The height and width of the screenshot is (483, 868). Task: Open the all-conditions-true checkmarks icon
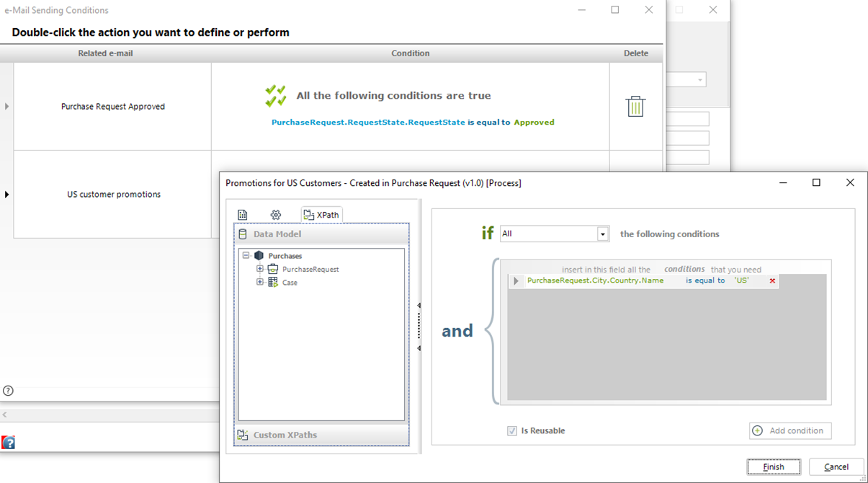(276, 96)
